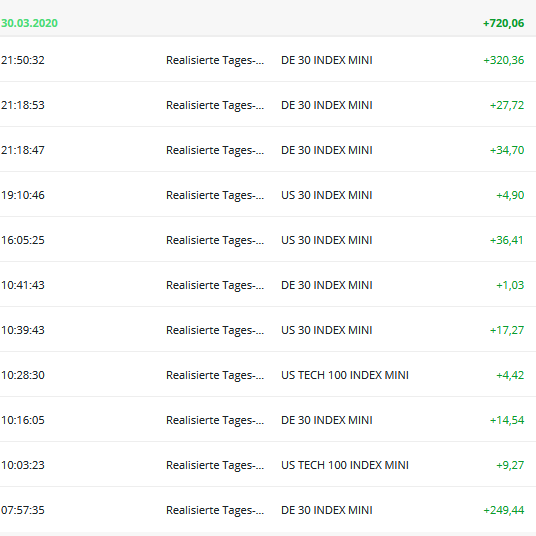The height and width of the screenshot is (536, 536).
Task: Click the +36,41 amount
Action: point(506,240)
